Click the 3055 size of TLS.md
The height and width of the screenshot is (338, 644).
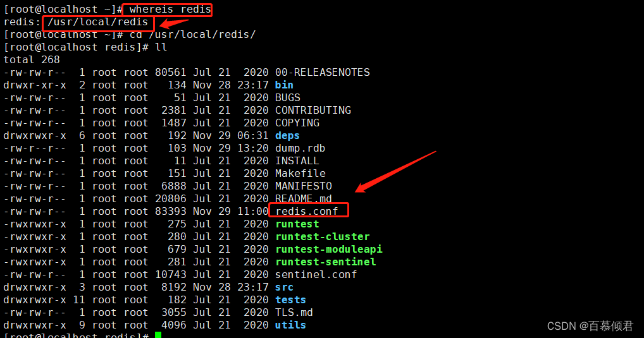click(174, 313)
